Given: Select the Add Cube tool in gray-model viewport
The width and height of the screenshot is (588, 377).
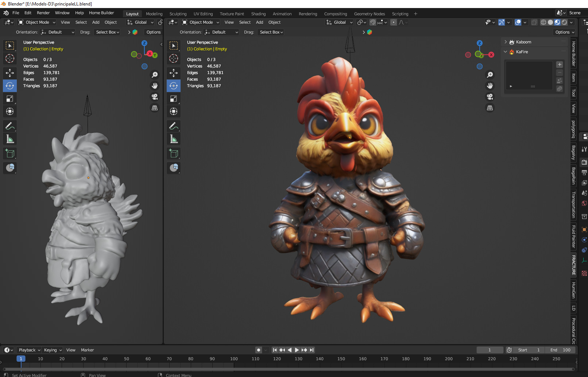Looking at the screenshot, I should [10, 154].
